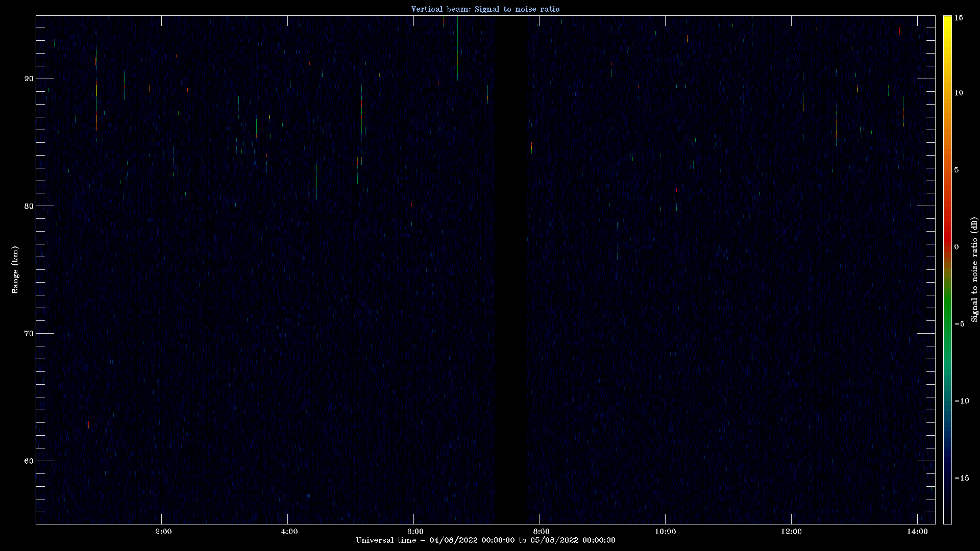Click the Universal time date range caption
Image resolution: width=980 pixels, height=551 pixels.
485,540
